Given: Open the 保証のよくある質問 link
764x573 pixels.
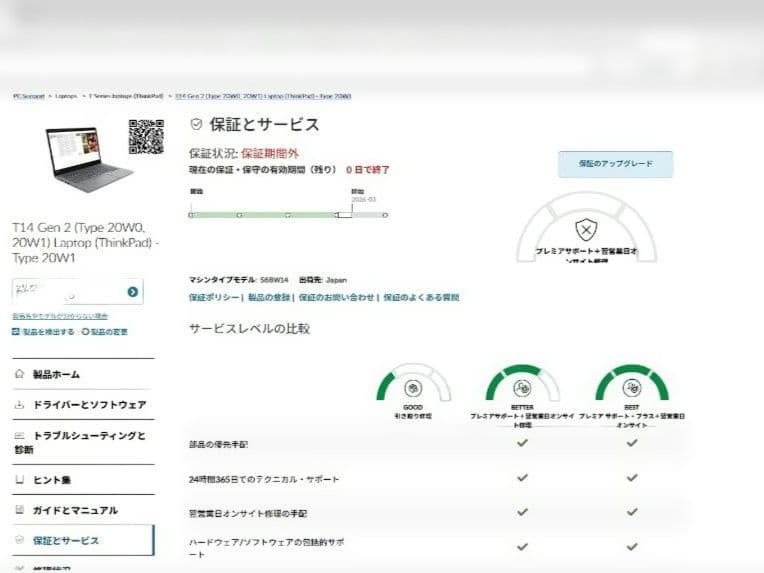Looking at the screenshot, I should pos(421,297).
